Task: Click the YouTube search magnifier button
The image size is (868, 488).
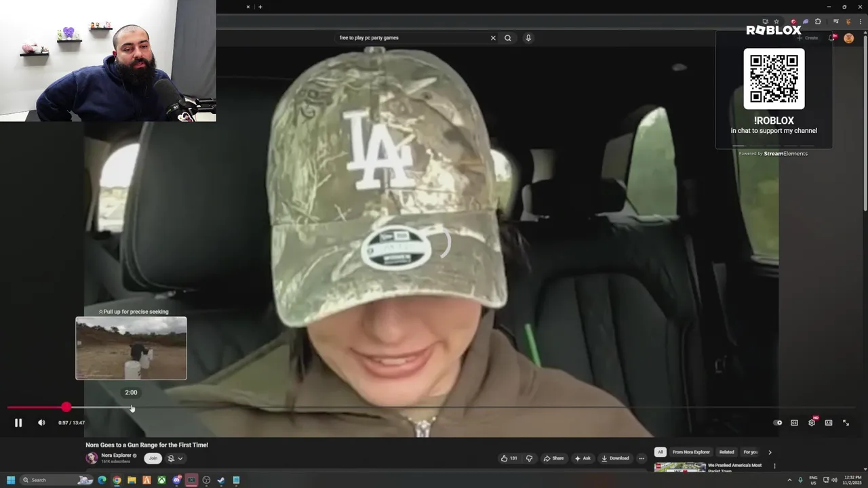Action: coord(508,38)
